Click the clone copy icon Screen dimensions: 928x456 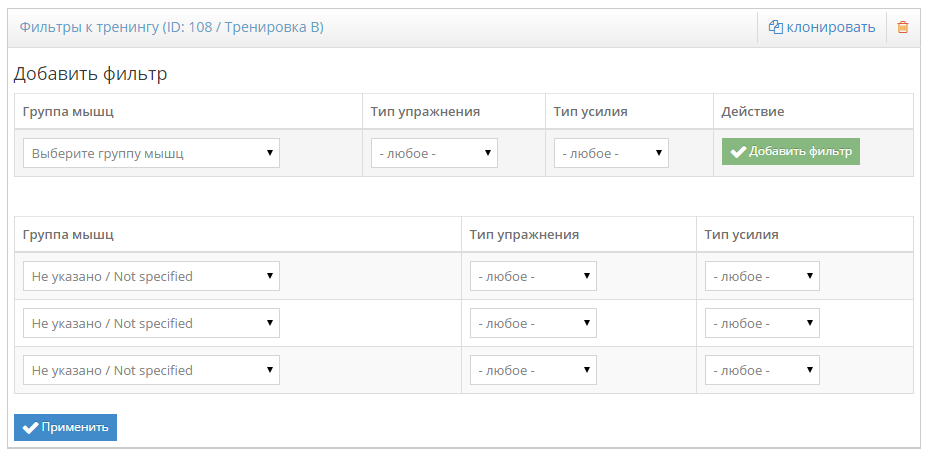[x=775, y=27]
